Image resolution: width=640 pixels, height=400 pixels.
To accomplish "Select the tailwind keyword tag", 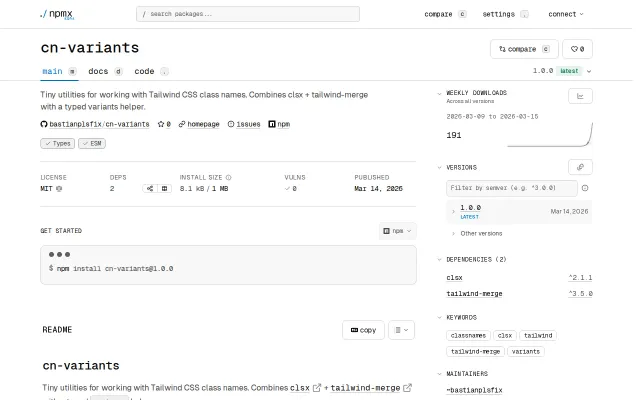I will click(x=538, y=336).
